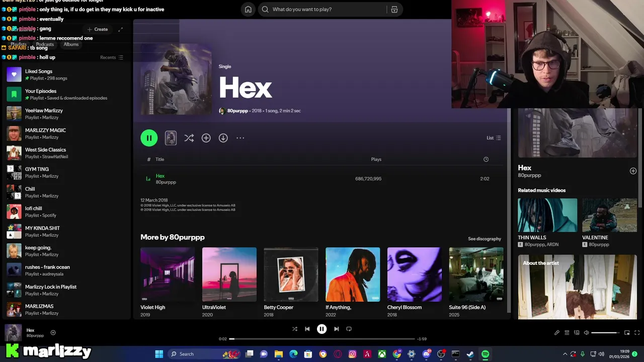
Task: Open Connect to a device
Action: [577, 332]
